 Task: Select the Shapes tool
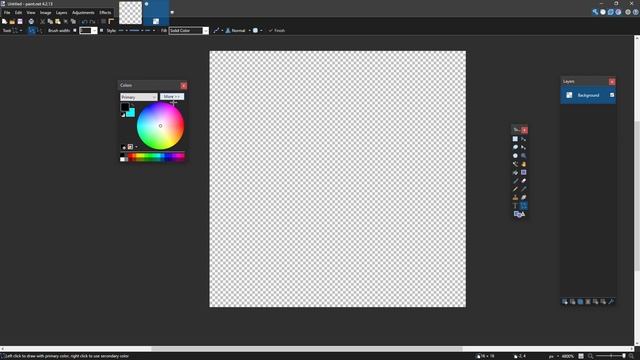tap(519, 214)
